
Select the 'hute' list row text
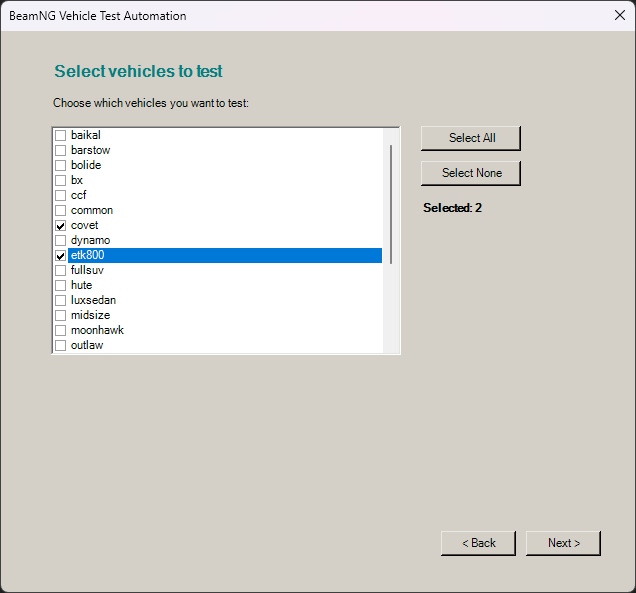82,285
